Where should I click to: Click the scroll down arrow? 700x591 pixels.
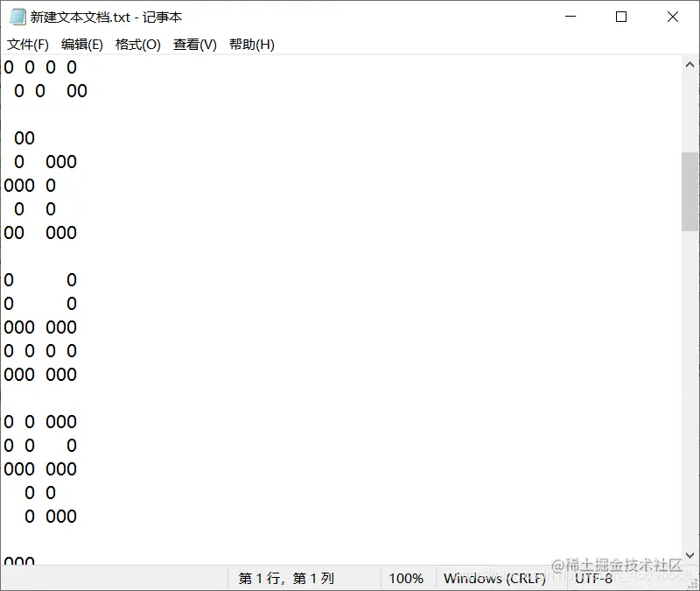point(689,555)
